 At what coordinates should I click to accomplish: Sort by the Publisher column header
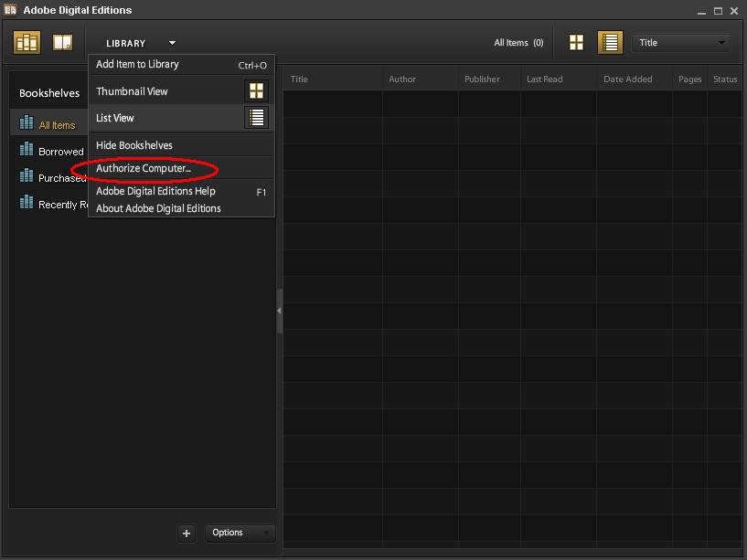(x=489, y=79)
